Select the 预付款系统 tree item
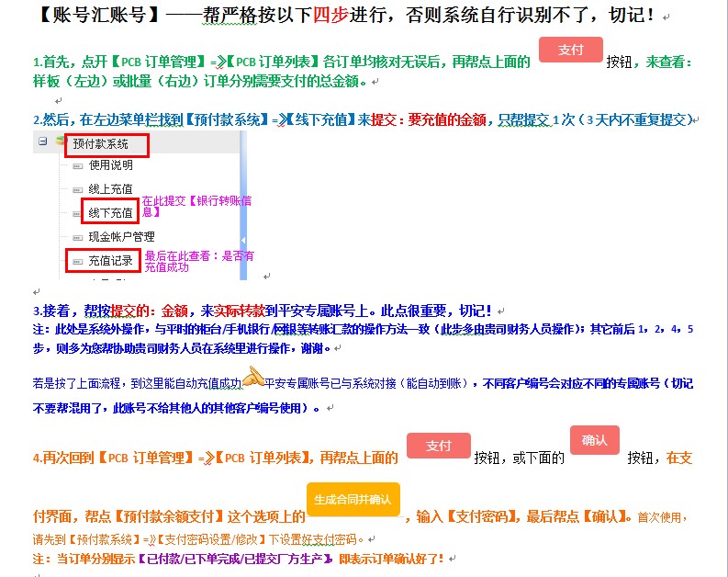 (101, 144)
